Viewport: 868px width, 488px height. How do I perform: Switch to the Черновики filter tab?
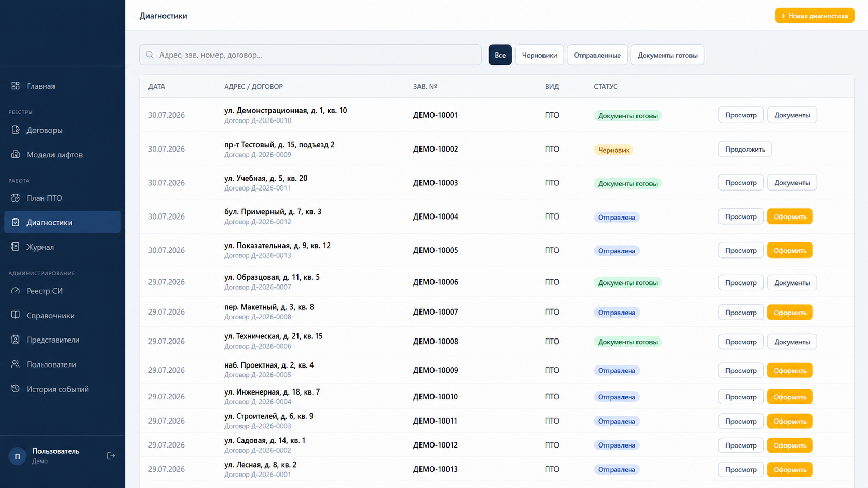pos(539,55)
